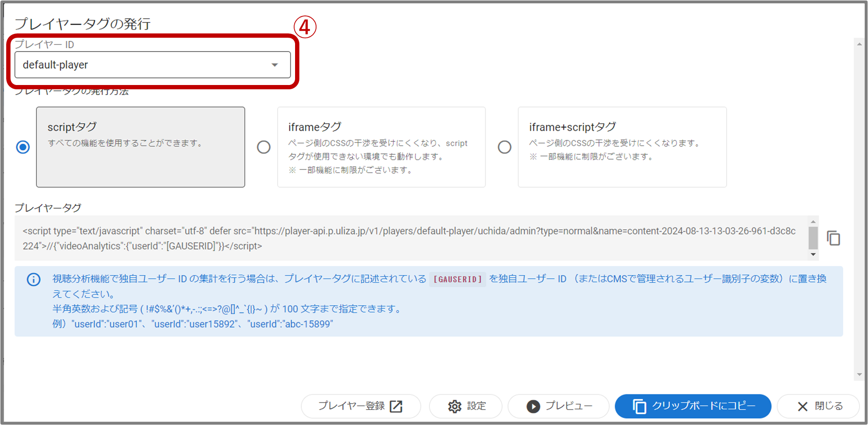
Task: Click the info icon in the blue notice
Action: click(x=33, y=279)
